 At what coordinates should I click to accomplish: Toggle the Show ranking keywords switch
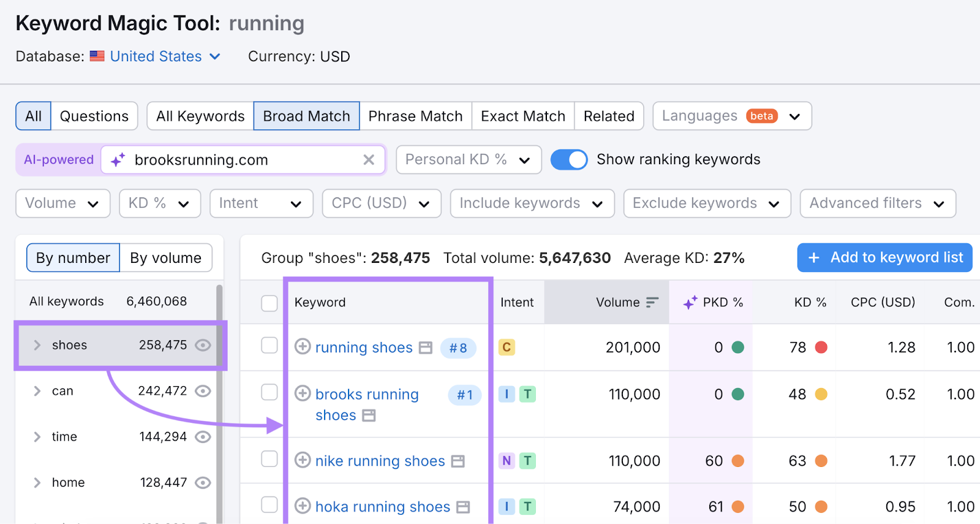click(x=569, y=160)
